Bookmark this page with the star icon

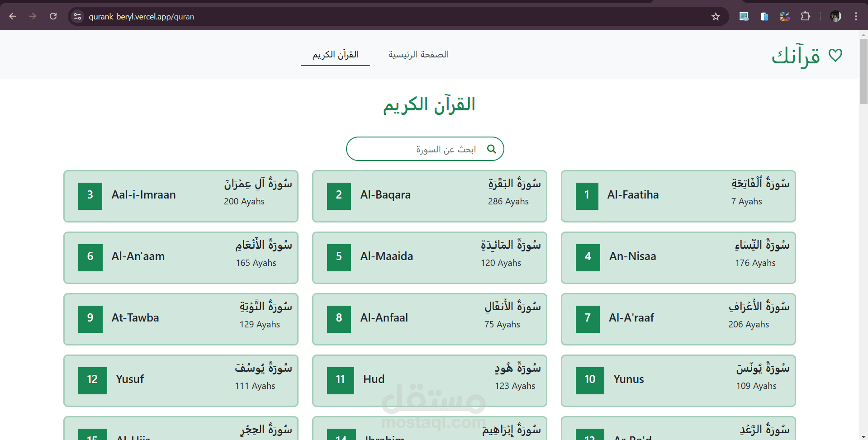coord(716,16)
